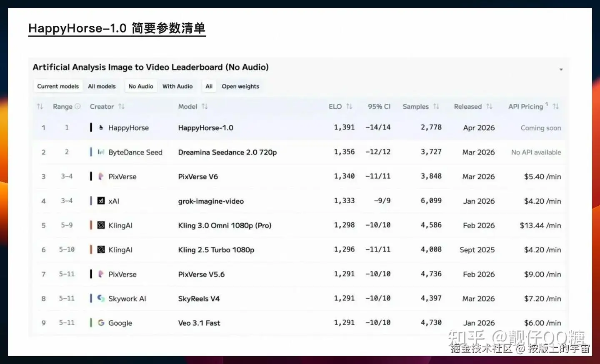600x364 pixels.
Task: Click the Creator column header text
Action: pos(102,107)
